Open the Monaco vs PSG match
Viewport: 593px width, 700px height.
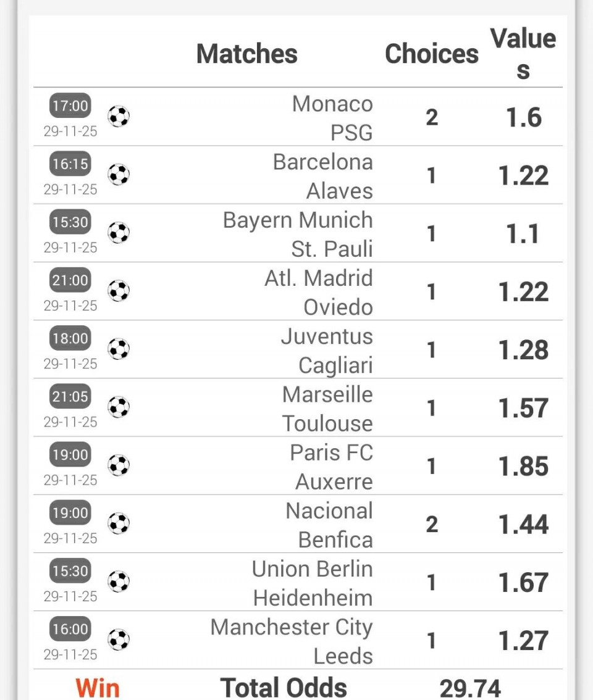click(x=332, y=117)
